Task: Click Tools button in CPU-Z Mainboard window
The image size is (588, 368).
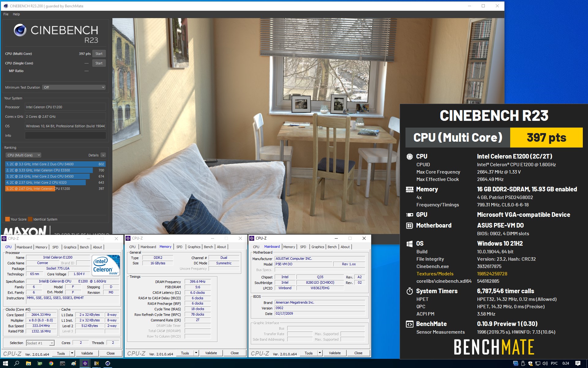Action: click(309, 353)
